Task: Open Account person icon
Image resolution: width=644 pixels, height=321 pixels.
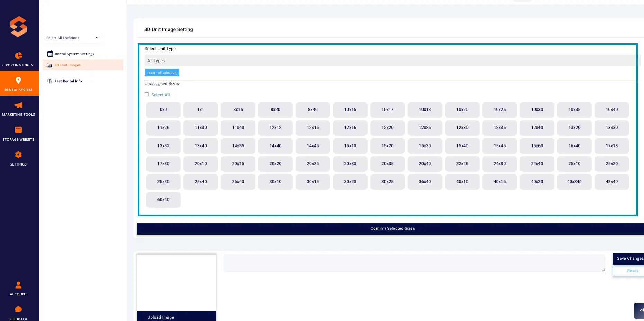Action: tap(18, 285)
